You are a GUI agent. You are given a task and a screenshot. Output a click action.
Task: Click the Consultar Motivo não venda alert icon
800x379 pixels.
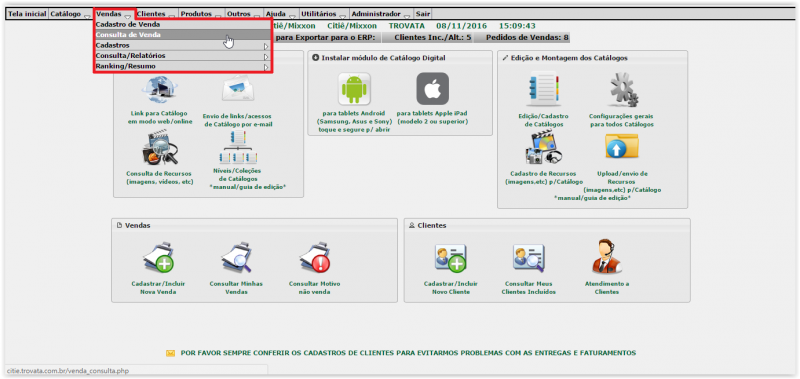click(x=314, y=258)
